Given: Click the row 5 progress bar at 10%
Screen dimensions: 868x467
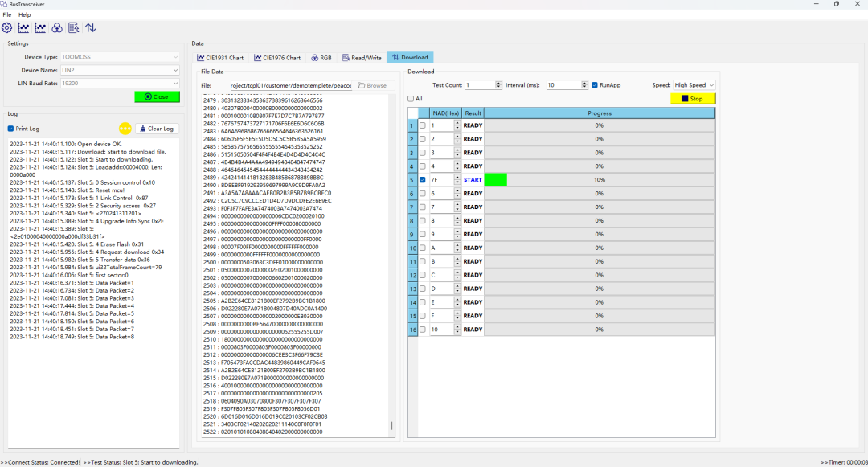Looking at the screenshot, I should (x=599, y=180).
